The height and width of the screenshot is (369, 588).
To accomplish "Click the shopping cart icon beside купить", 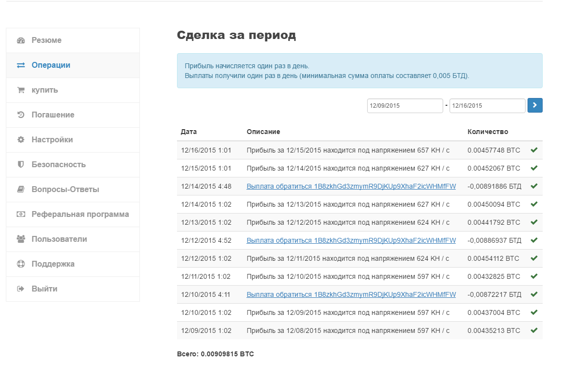I will pos(20,90).
